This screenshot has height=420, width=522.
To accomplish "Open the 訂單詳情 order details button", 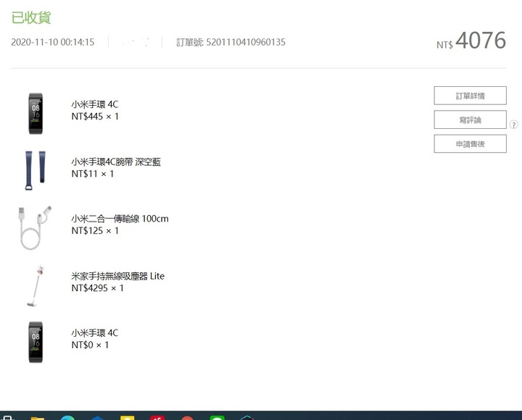I will pos(470,96).
